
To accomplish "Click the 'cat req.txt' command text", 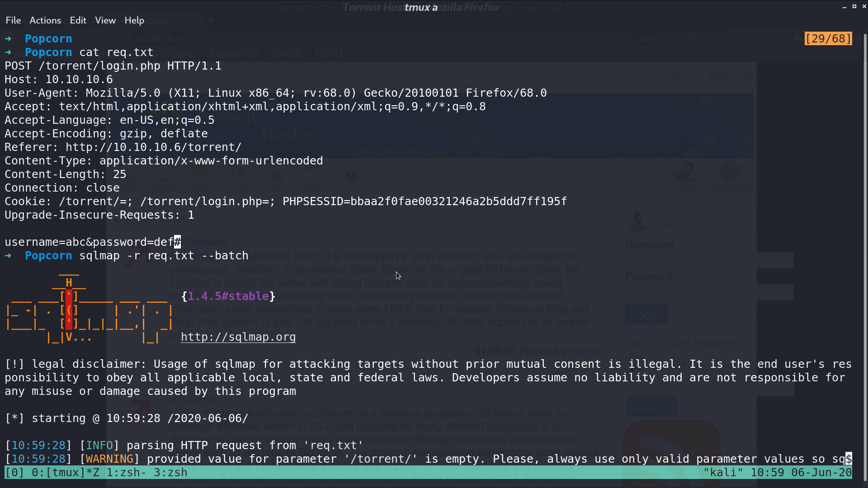I will click(x=116, y=52).
